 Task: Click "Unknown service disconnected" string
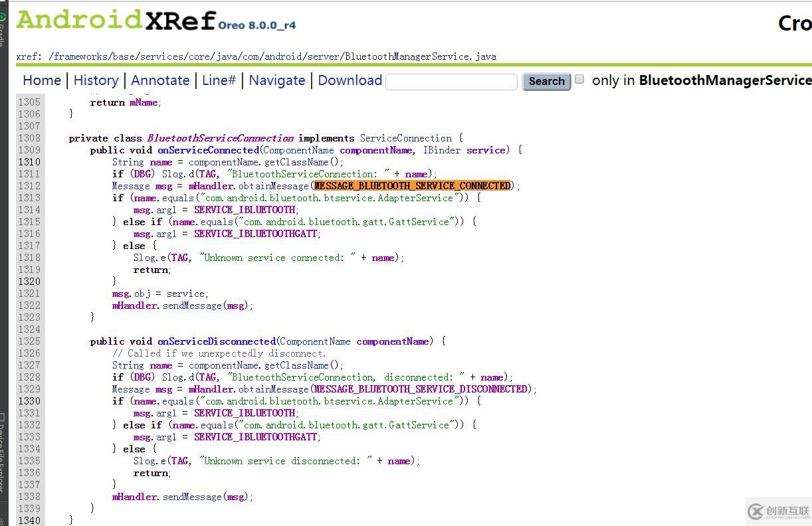click(286, 461)
